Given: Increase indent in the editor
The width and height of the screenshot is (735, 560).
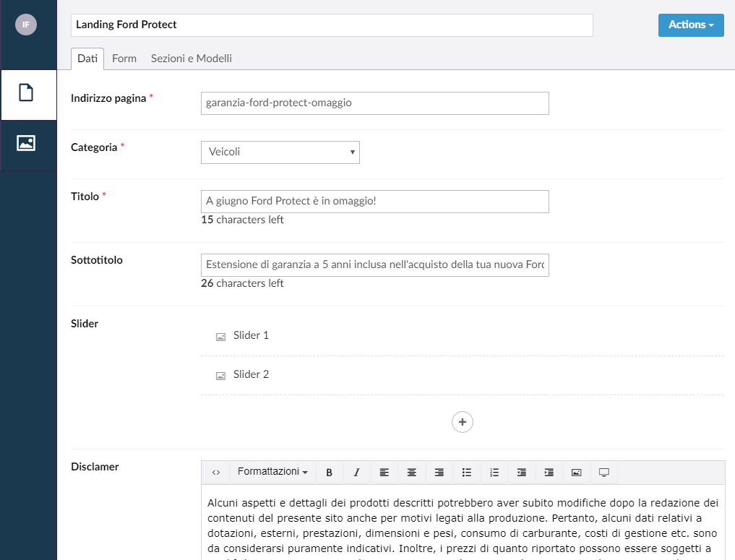Looking at the screenshot, I should coord(549,473).
